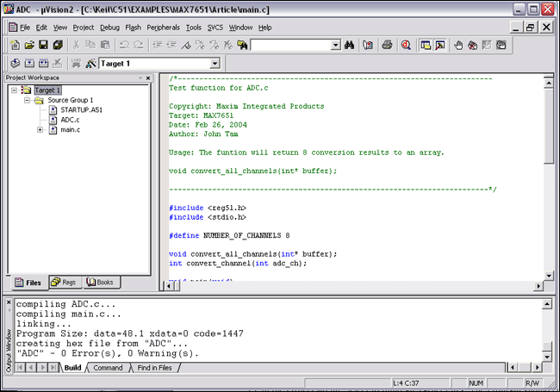Screen dimensions: 560x392
Task: Close the Project Workspace panel
Action: (148, 78)
